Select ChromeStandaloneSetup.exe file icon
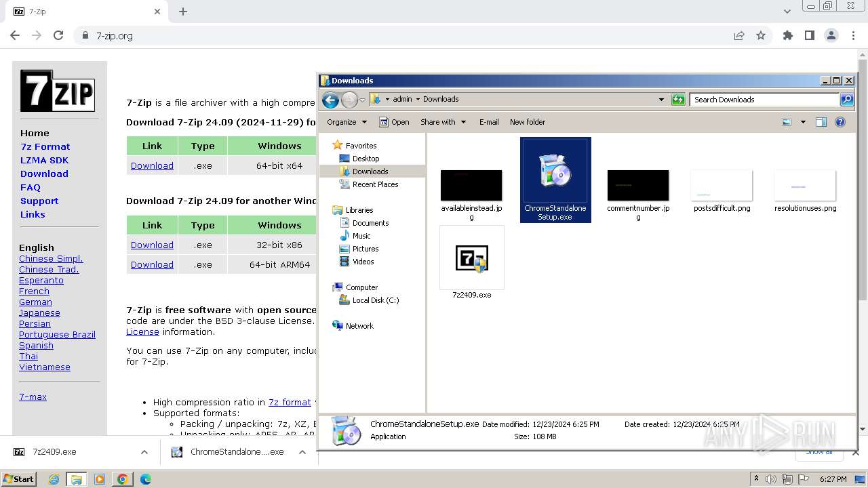This screenshot has width=868, height=488. click(555, 170)
